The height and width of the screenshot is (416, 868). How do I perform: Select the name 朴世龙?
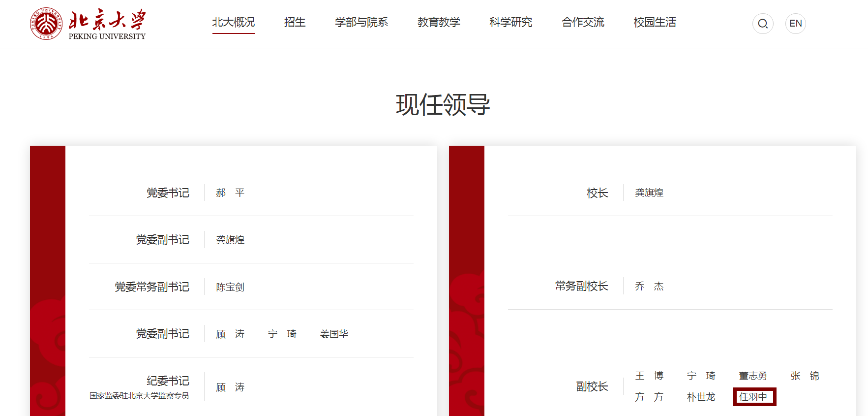(701, 397)
